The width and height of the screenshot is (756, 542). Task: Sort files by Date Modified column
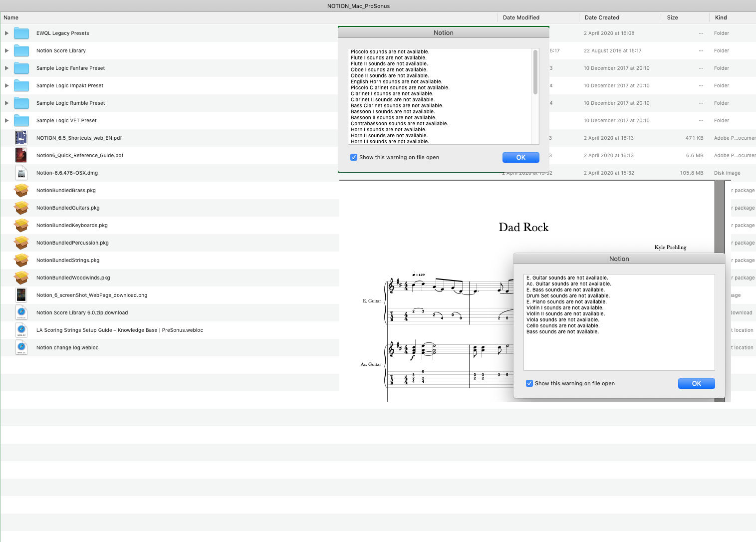pos(521,17)
